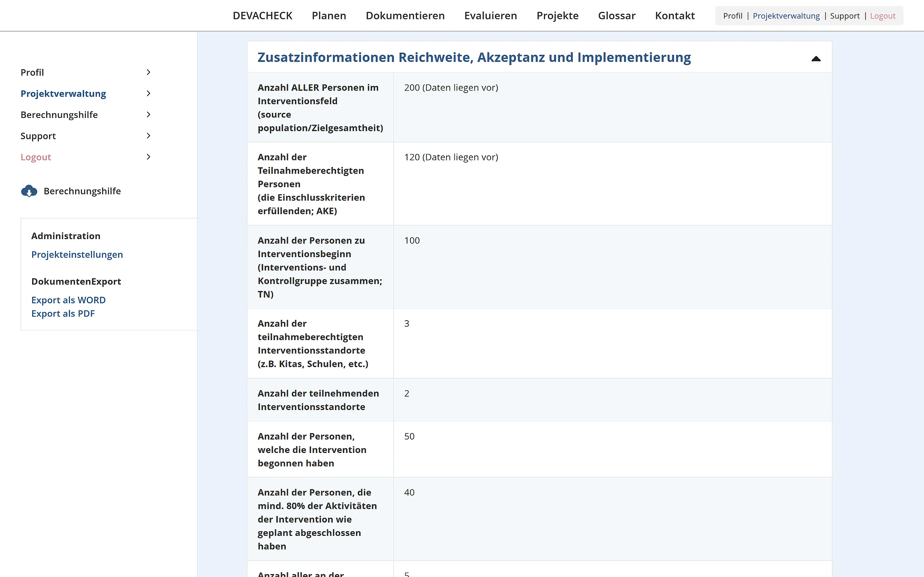Open Kontakt in the top navigation
924x577 pixels.
tap(674, 16)
